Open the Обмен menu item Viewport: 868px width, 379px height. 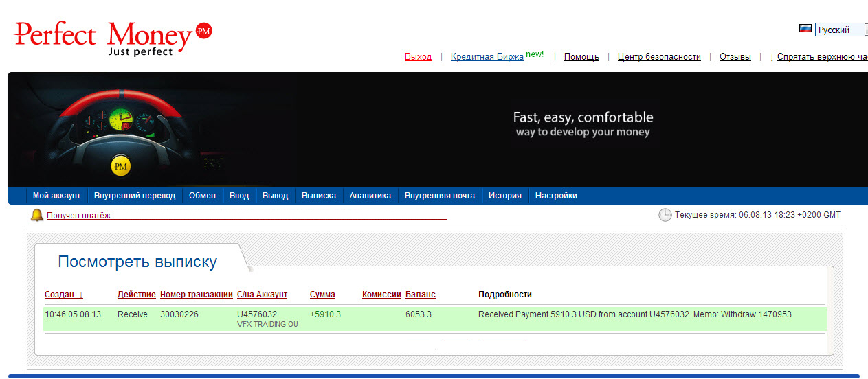[203, 196]
